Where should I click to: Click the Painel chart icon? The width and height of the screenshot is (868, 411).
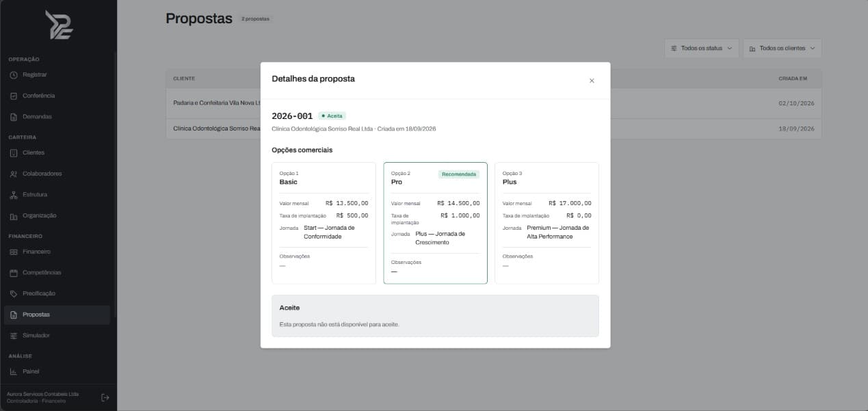click(x=14, y=371)
